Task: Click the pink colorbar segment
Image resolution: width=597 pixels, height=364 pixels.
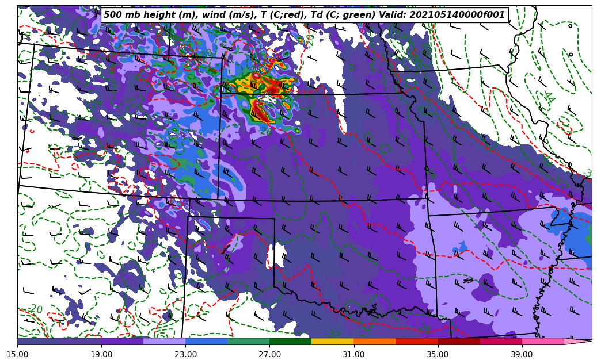Action: pos(543,341)
